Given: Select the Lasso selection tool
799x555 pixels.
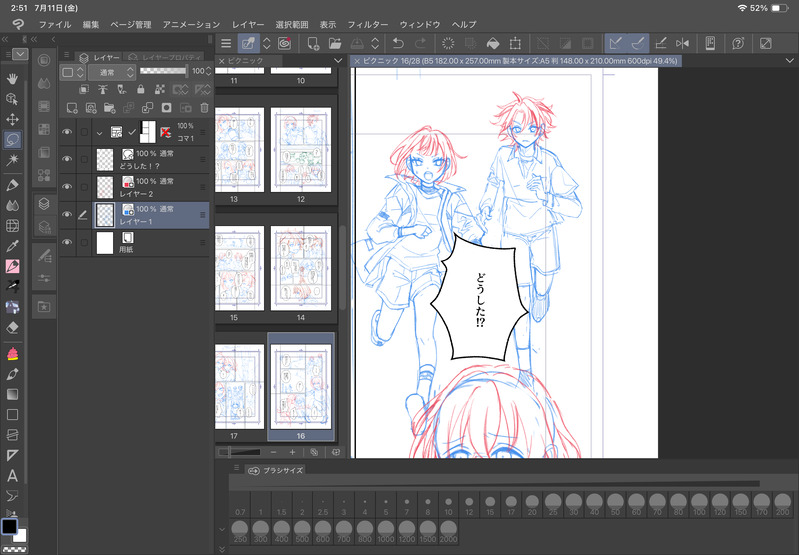Looking at the screenshot, I should point(12,139).
